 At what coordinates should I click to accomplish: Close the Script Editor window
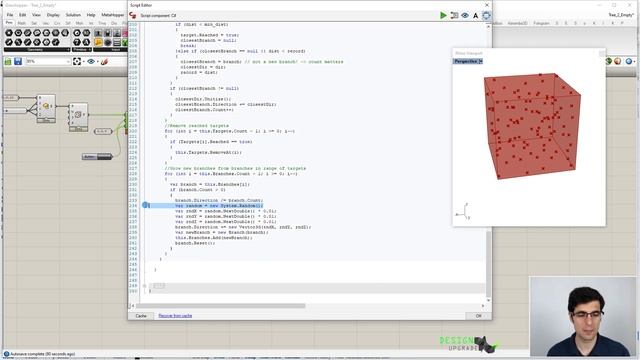(x=487, y=5)
